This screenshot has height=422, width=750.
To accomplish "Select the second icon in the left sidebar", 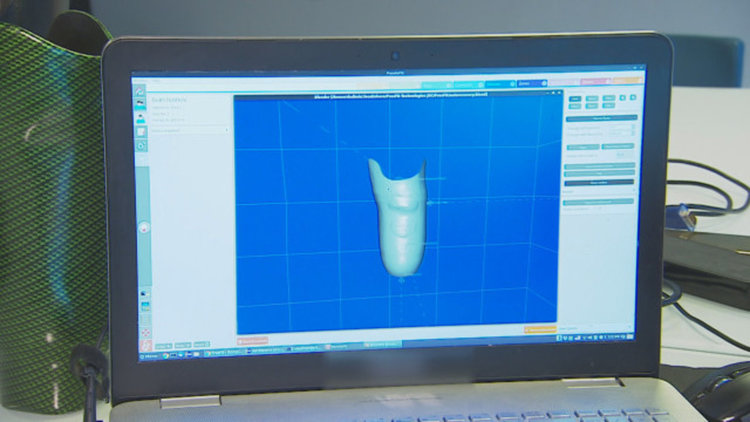I will [140, 104].
